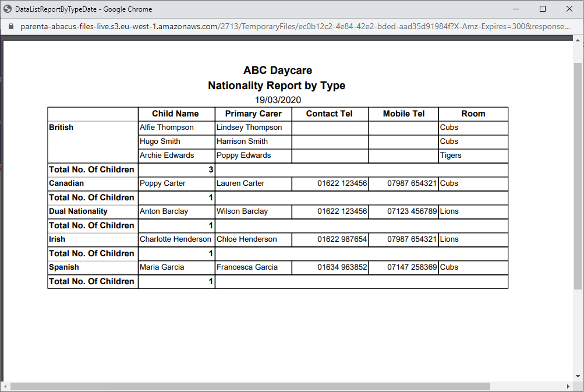
Task: Click the Contact Tel column header
Action: pyautogui.click(x=329, y=114)
